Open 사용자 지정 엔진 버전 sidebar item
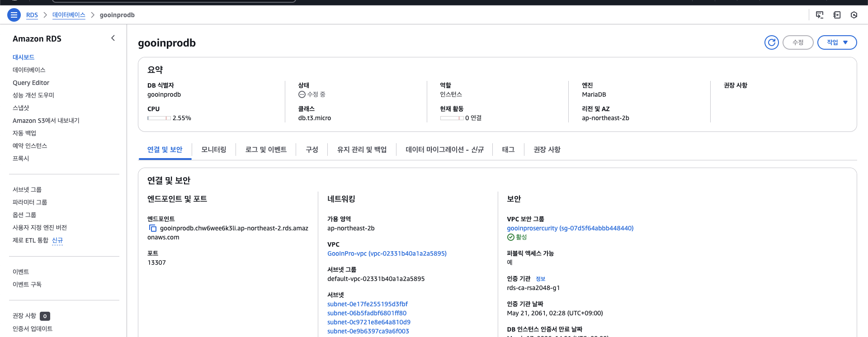Image resolution: width=868 pixels, height=337 pixels. [x=40, y=228]
